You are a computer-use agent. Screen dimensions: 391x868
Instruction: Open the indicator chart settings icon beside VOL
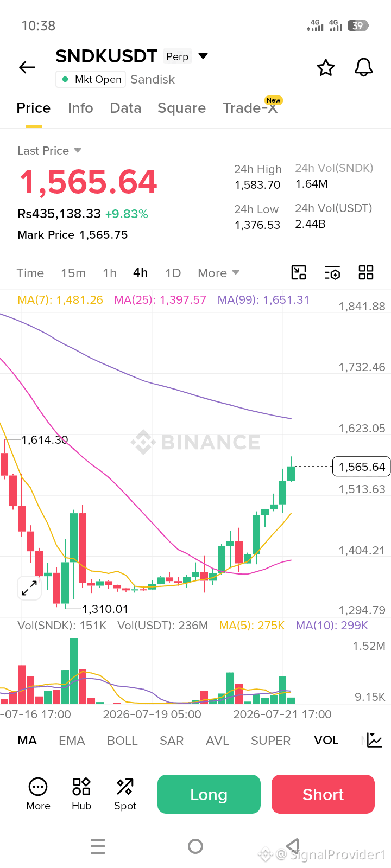click(x=375, y=740)
